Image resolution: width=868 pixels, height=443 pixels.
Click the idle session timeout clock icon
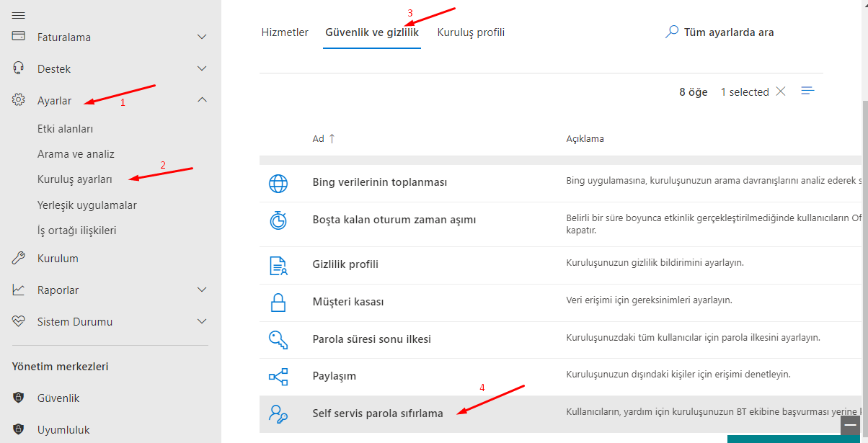[278, 220]
